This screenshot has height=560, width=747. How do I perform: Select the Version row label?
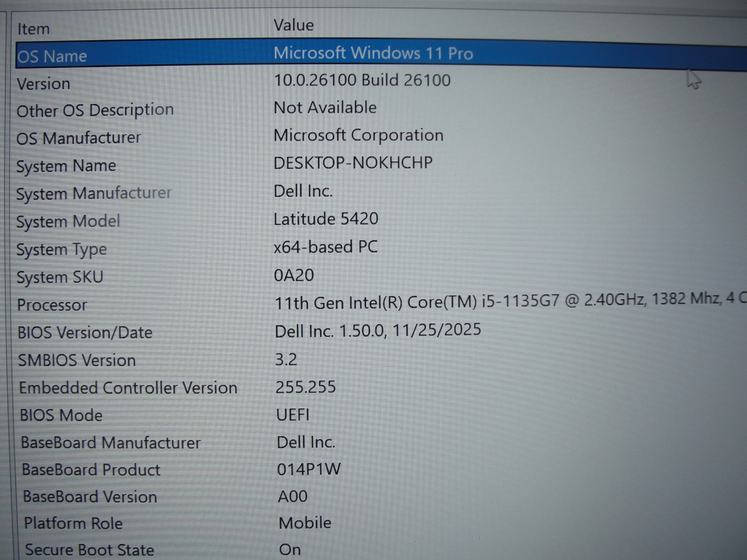[43, 84]
